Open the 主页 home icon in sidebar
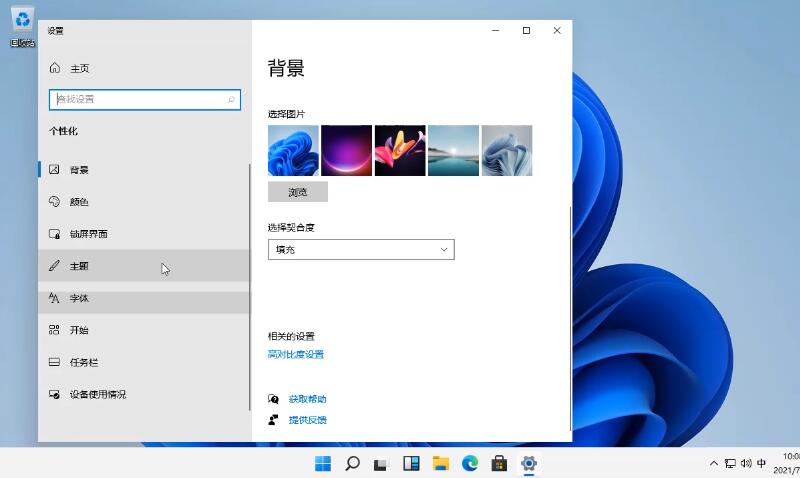This screenshot has width=800, height=478. pyautogui.click(x=55, y=68)
